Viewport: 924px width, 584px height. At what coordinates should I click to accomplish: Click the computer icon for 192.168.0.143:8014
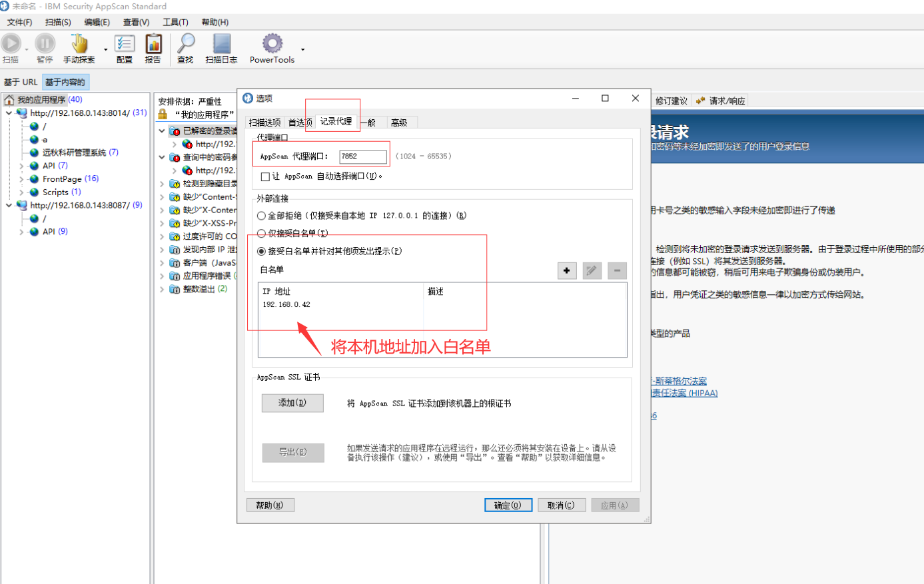[22, 113]
